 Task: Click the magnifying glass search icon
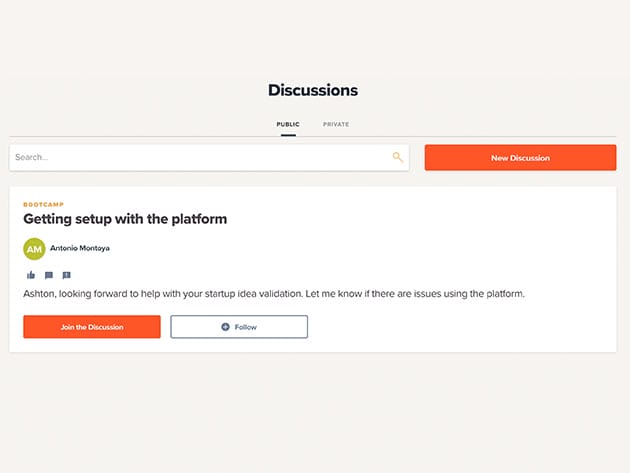click(x=397, y=157)
